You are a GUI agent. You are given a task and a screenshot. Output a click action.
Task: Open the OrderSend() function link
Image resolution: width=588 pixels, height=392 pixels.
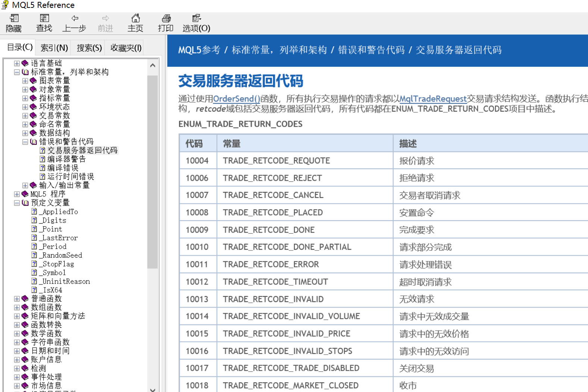pyautogui.click(x=237, y=99)
